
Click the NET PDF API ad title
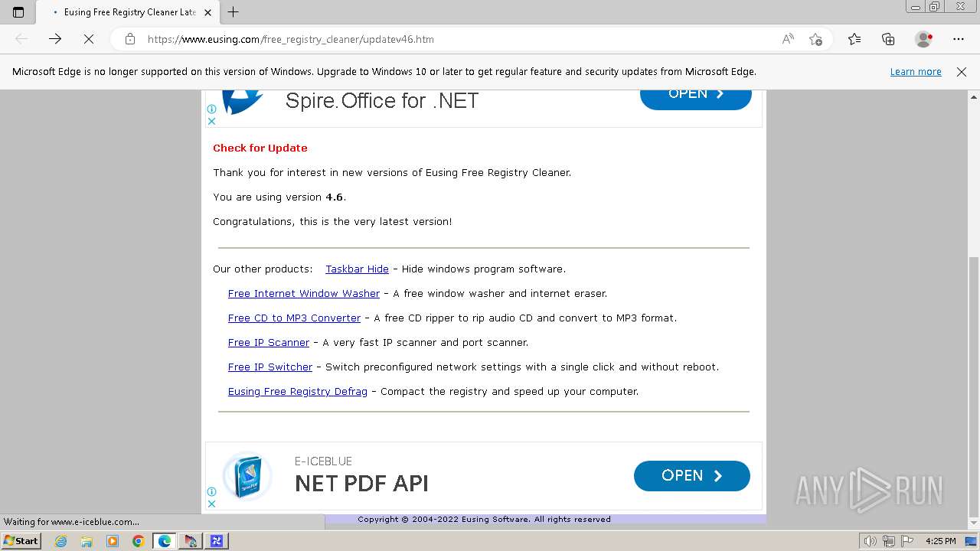pos(361,484)
